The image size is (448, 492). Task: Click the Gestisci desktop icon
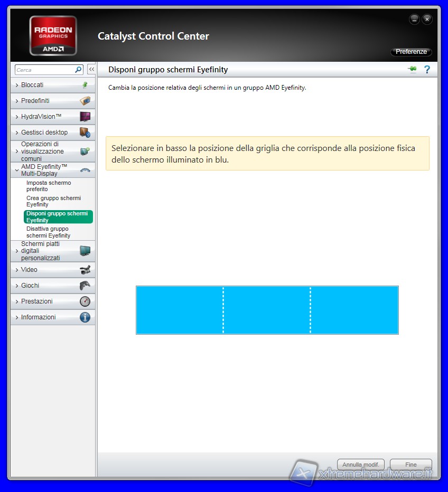pos(85,133)
